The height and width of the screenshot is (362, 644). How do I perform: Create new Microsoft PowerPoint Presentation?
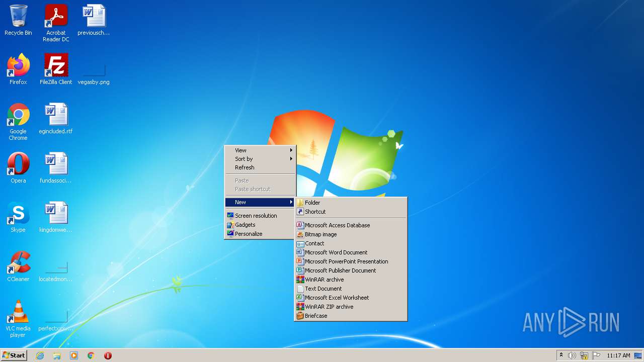(351, 261)
